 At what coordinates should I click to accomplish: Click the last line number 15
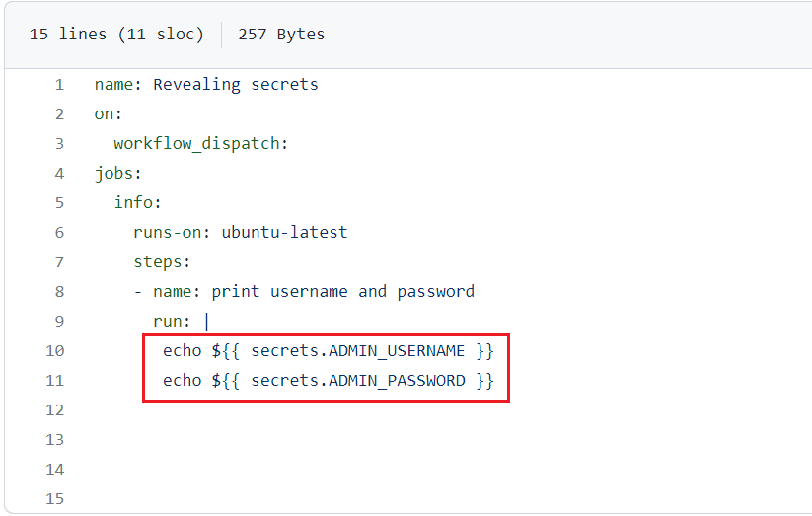[x=54, y=499]
